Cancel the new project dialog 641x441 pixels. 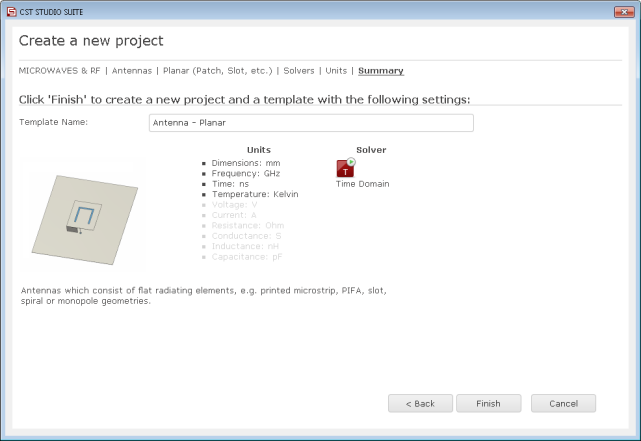(563, 403)
